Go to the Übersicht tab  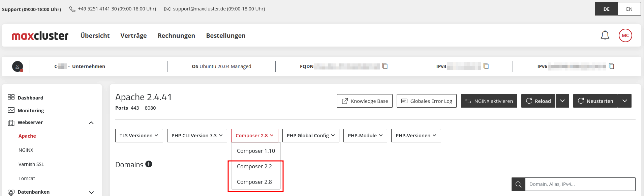click(95, 35)
